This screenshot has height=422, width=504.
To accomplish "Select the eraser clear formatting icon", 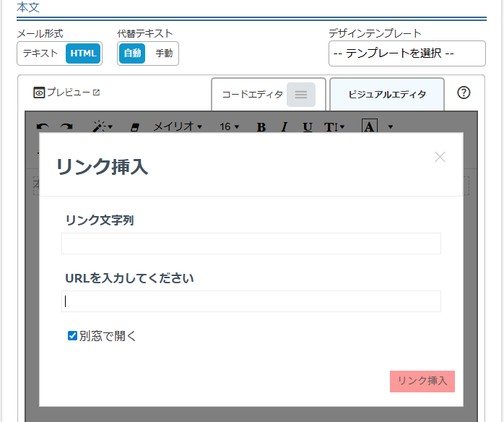I will coord(133,127).
